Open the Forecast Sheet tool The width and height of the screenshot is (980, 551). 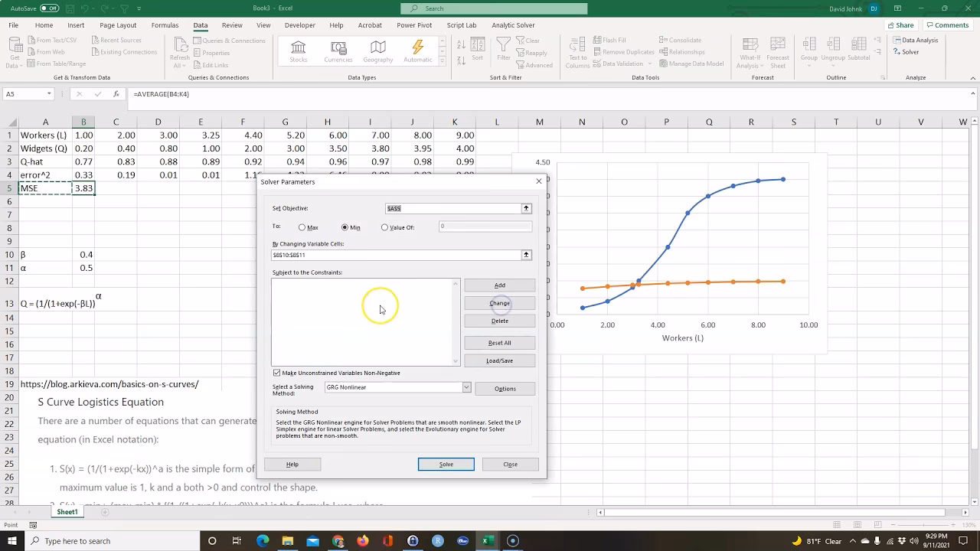click(x=777, y=51)
